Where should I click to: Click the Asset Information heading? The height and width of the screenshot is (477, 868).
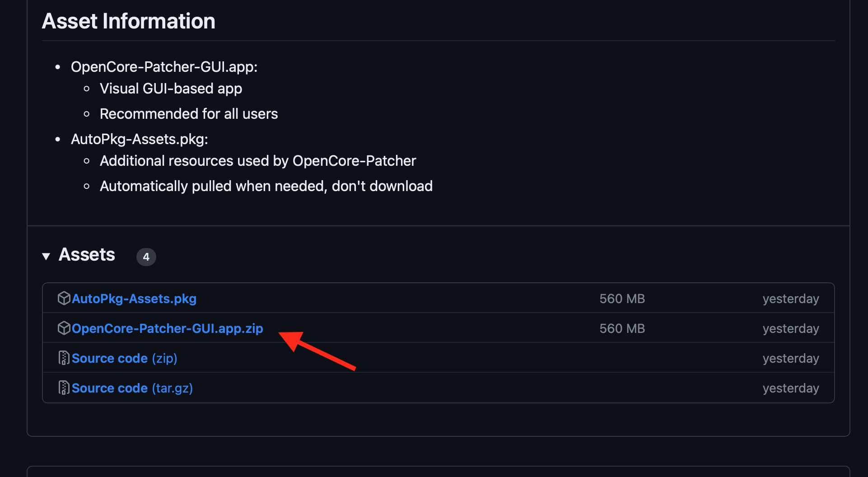coord(129,21)
